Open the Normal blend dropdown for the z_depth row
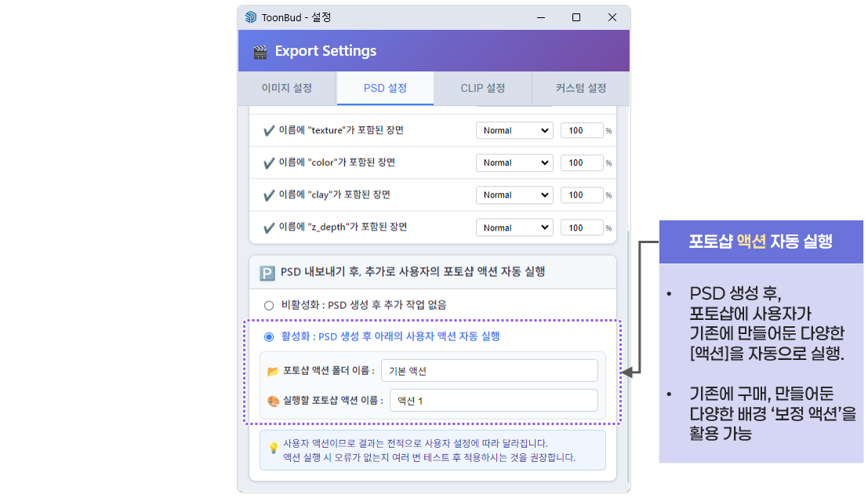Image resolution: width=868 pixels, height=498 pixels. 514,227
